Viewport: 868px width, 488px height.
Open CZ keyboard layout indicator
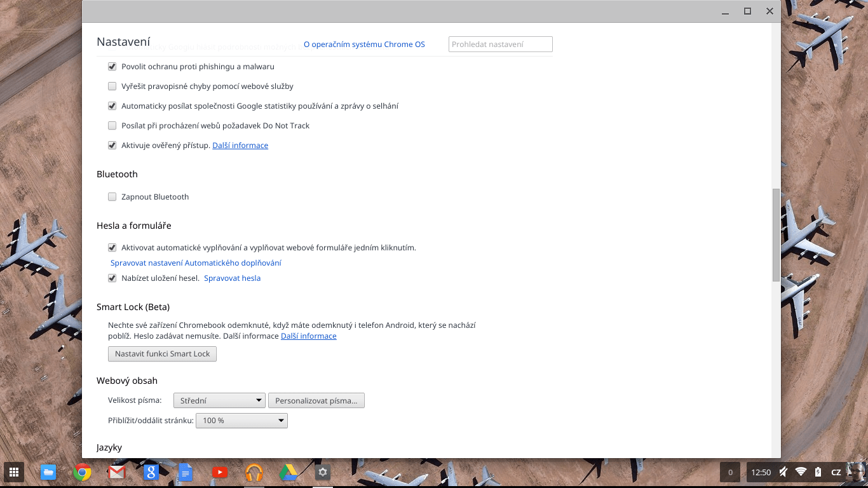click(x=836, y=472)
